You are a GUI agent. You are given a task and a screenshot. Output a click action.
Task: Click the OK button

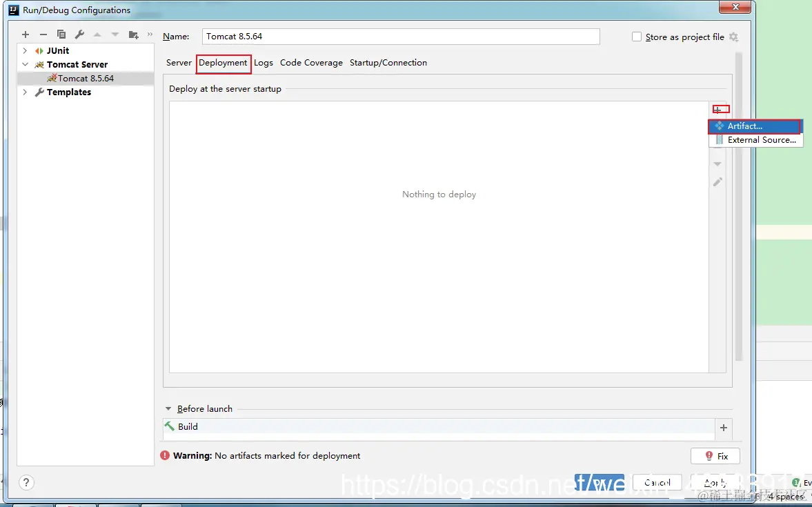(599, 483)
